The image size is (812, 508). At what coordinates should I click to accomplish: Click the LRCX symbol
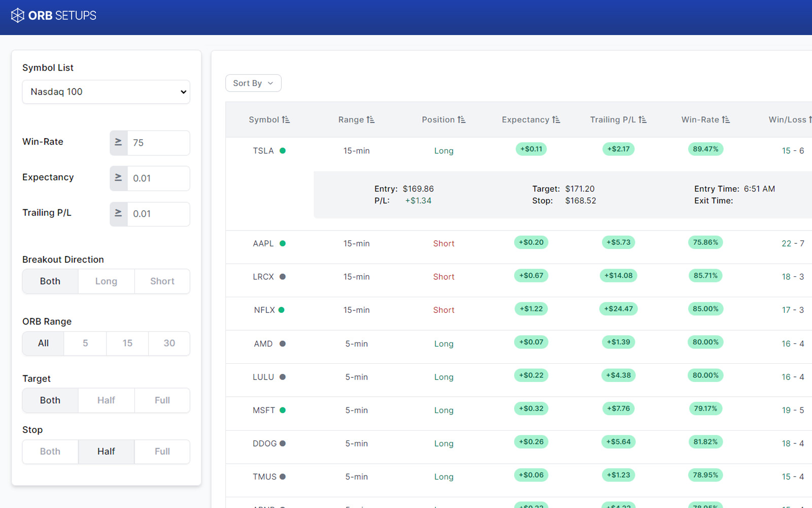pyautogui.click(x=263, y=277)
